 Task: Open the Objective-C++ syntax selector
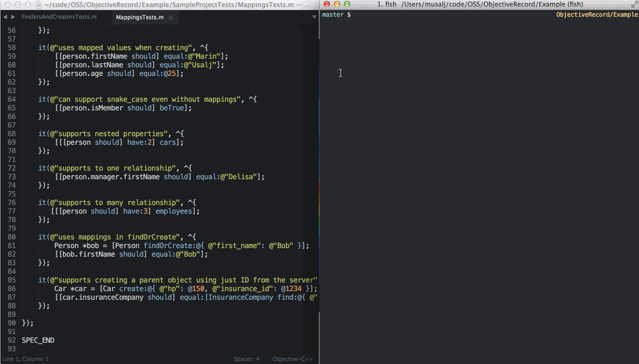coord(293,359)
